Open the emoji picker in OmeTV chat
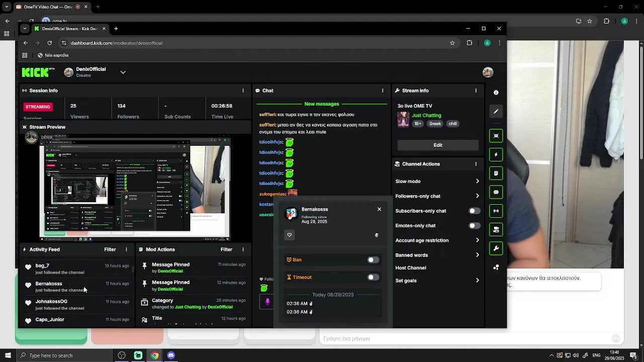 coord(615,339)
